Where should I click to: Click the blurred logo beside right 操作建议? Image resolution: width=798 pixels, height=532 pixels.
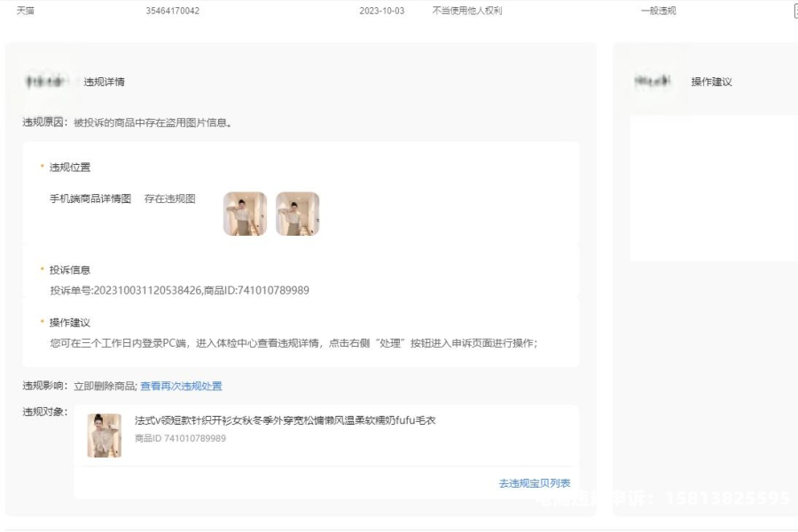[x=653, y=82]
